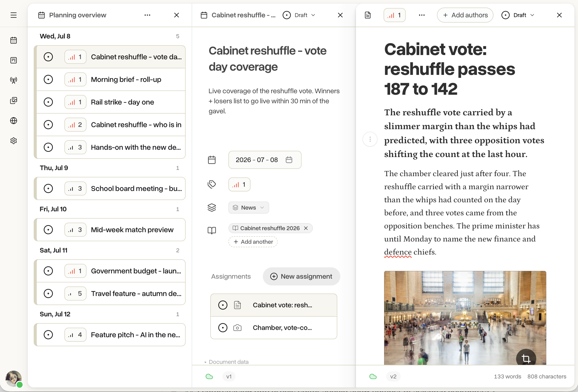Open the hamburger menu icon
Image resolution: width=578 pixels, height=392 pixels.
(14, 15)
